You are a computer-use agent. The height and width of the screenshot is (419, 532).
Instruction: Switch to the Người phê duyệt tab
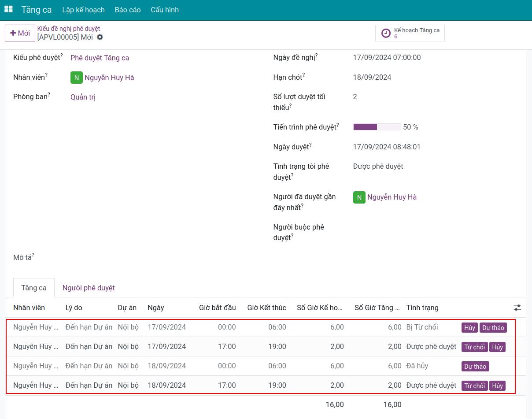click(89, 288)
